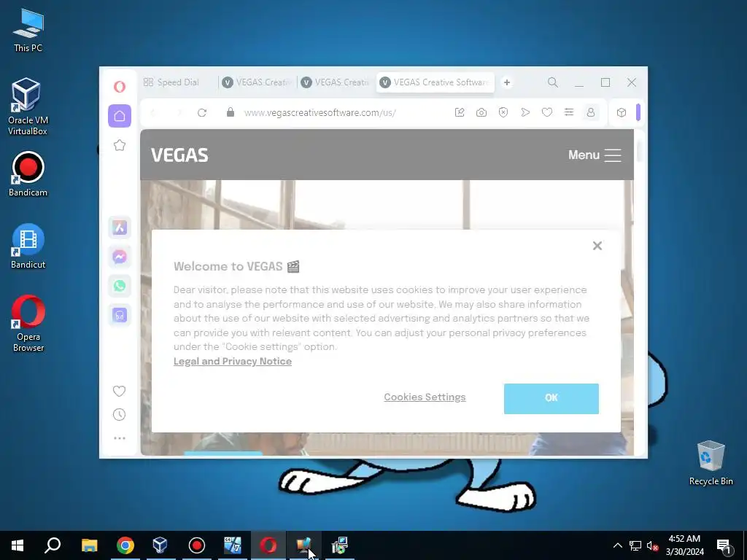Switch to the second VEGAS Creative tab
Image resolution: width=747 pixels, height=560 pixels.
[x=336, y=82]
